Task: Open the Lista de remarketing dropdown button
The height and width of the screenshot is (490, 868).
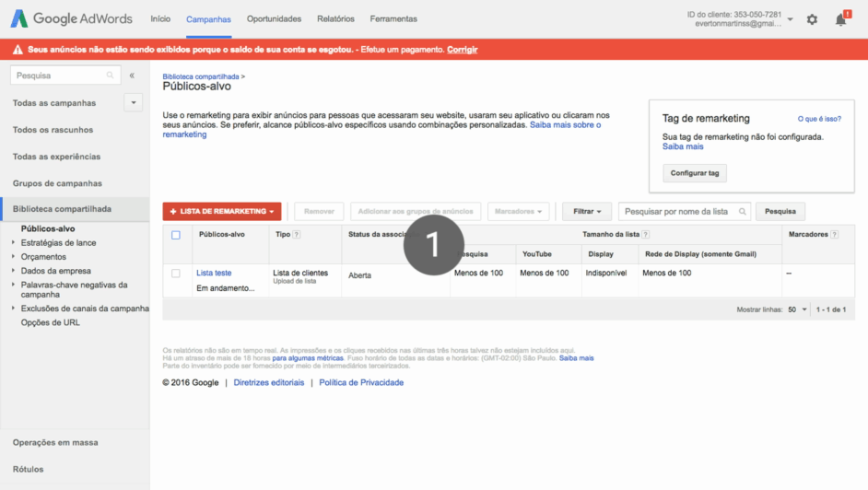Action: click(222, 211)
